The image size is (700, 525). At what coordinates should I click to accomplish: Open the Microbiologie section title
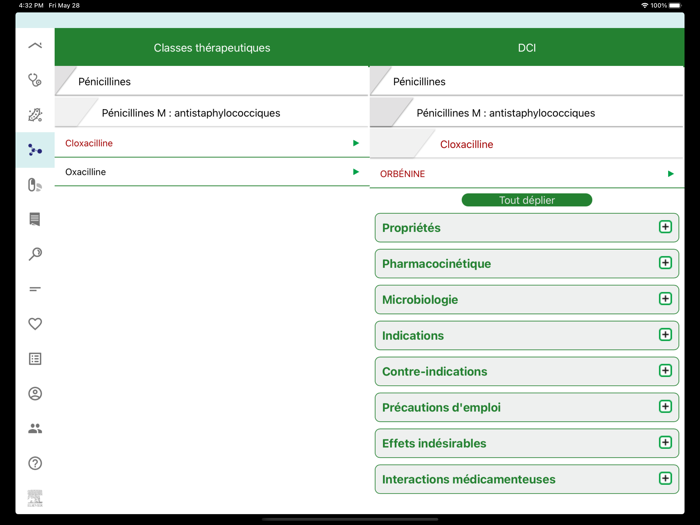pyautogui.click(x=420, y=300)
